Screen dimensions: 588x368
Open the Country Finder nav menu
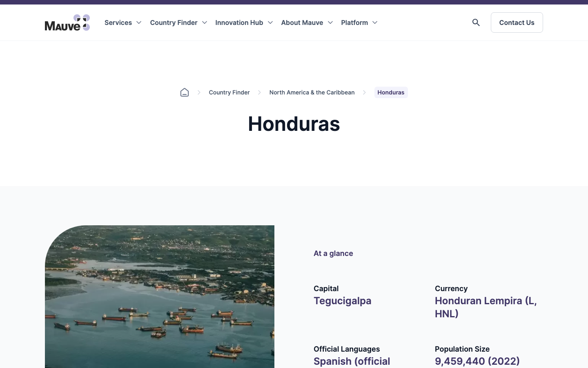click(x=174, y=22)
